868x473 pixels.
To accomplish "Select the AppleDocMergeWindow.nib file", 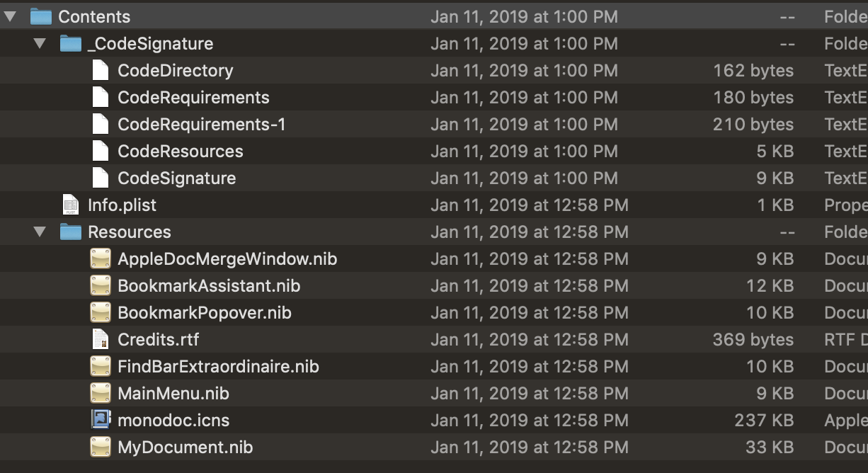I will 227,258.
